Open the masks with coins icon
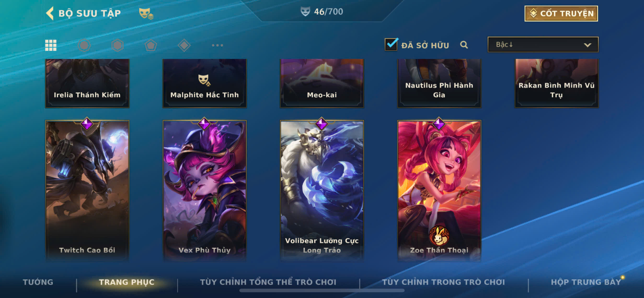 tap(146, 13)
